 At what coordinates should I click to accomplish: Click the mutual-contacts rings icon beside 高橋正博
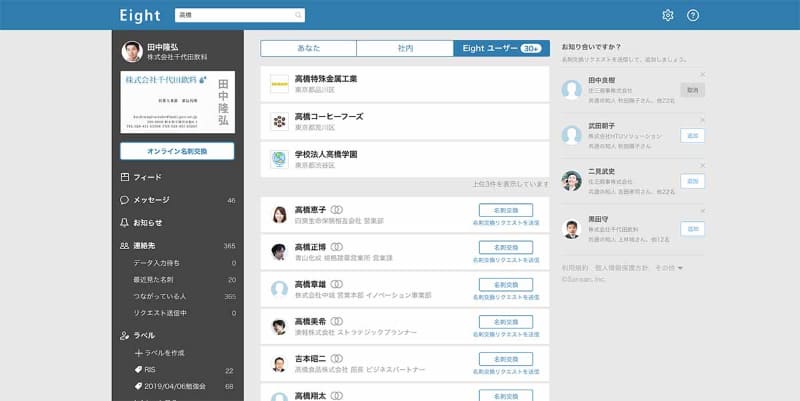(x=336, y=247)
